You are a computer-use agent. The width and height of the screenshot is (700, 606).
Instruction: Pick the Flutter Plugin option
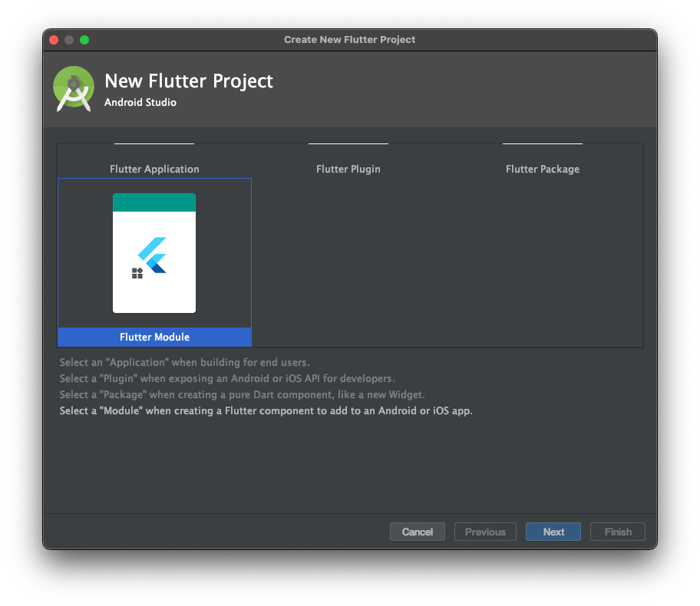tap(348, 169)
